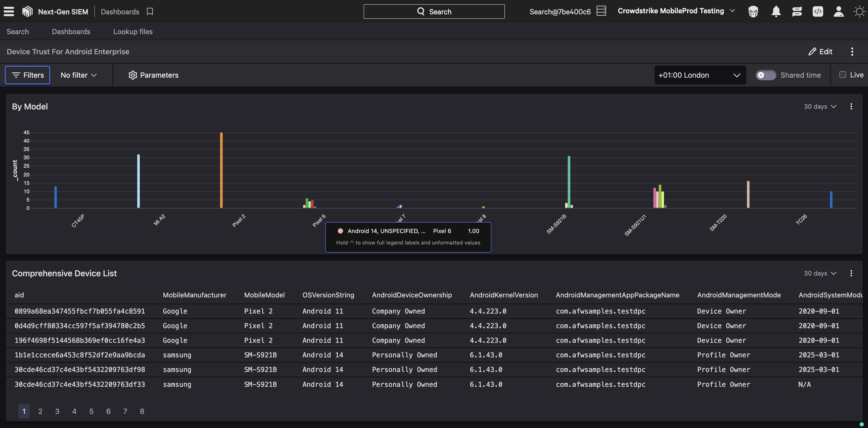Select aid 30cde46cd37c4e43bf5432209763df98
868x428 pixels.
tap(80, 369)
